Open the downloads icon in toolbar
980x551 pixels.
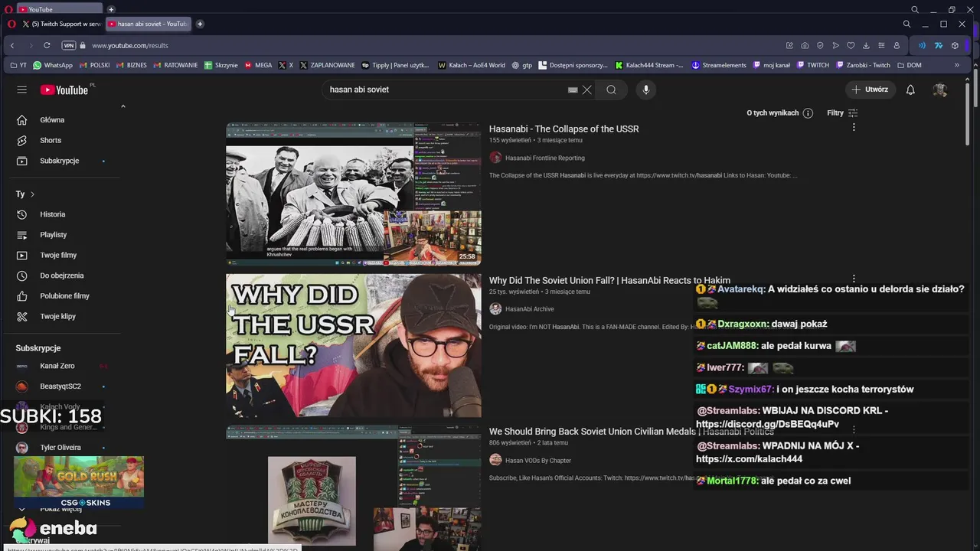(x=866, y=45)
